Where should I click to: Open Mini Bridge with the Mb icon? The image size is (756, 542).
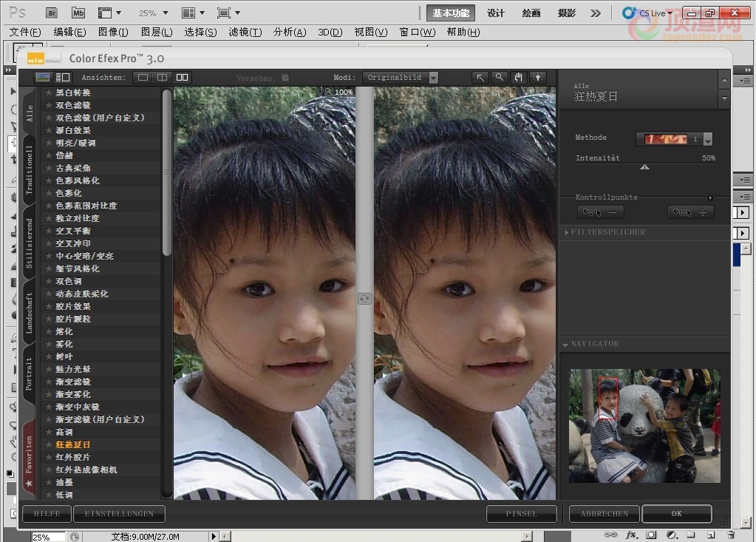(78, 13)
